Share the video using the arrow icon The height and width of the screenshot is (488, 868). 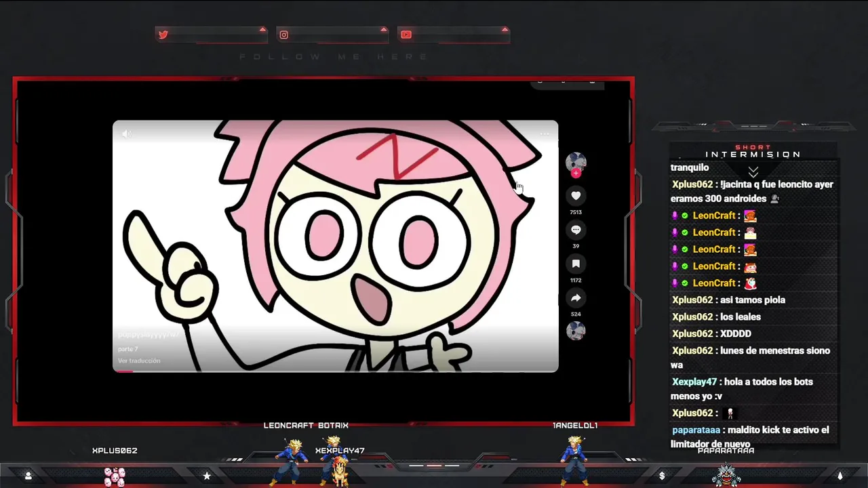point(576,298)
